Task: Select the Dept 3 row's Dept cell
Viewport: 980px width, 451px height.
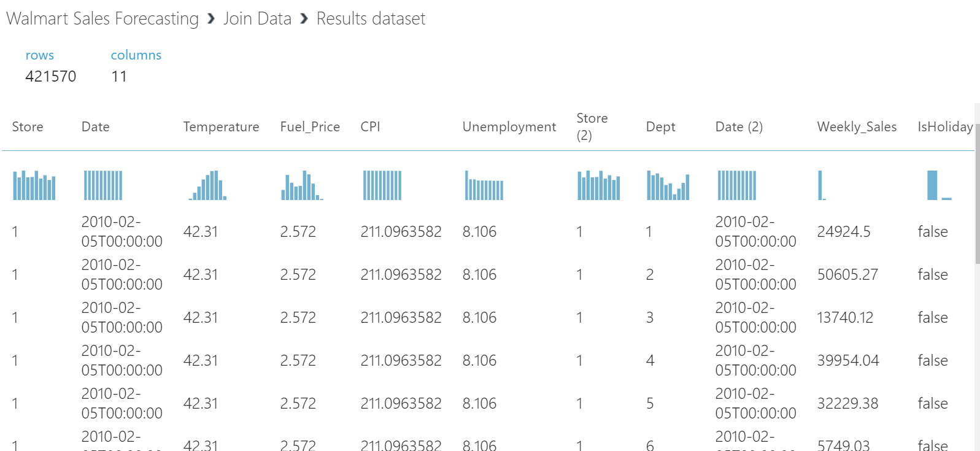Action: point(650,317)
